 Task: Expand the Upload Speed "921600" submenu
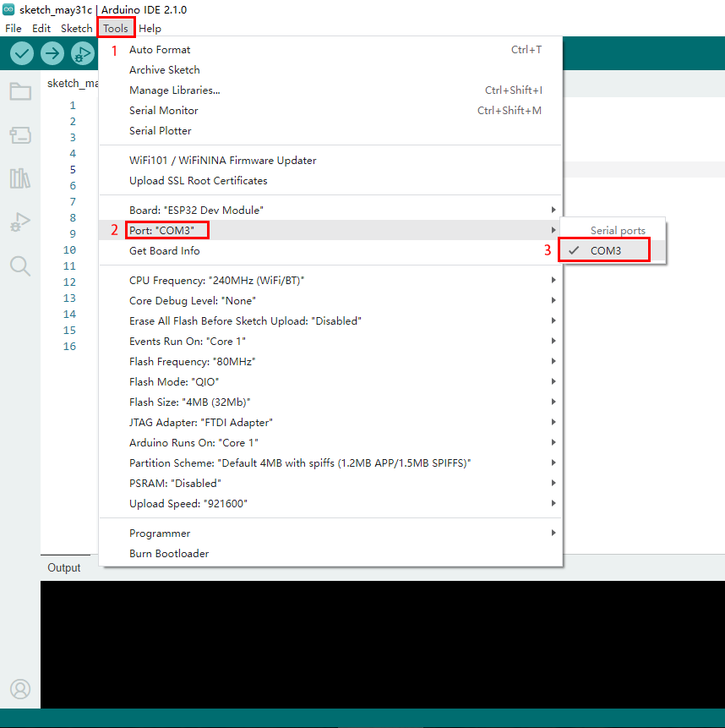click(x=330, y=504)
